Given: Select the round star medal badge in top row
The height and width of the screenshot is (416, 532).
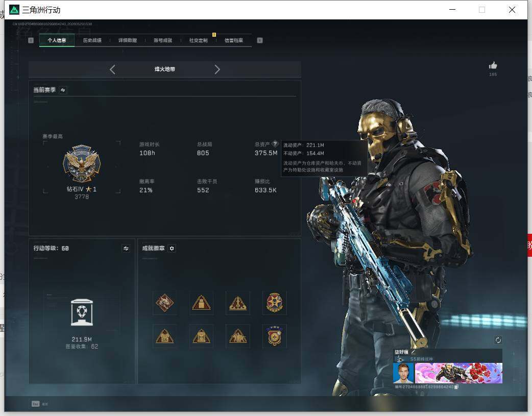Looking at the screenshot, I should pyautogui.click(x=275, y=303).
